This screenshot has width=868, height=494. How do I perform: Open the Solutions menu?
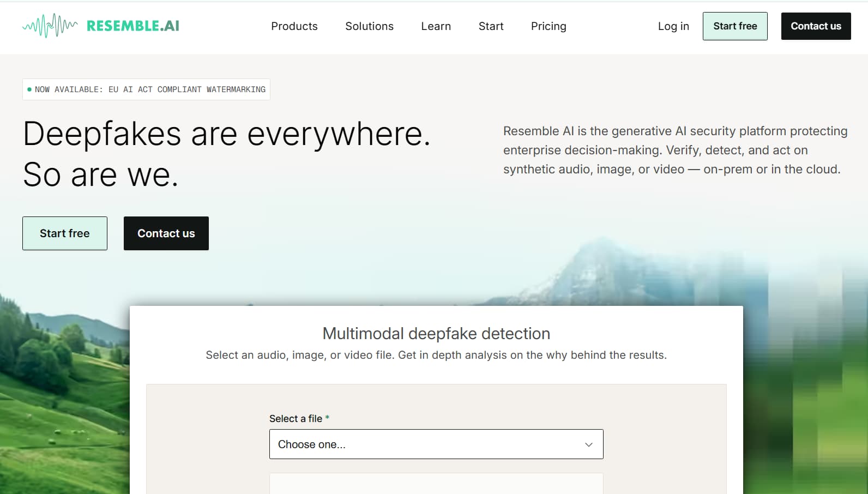click(369, 26)
